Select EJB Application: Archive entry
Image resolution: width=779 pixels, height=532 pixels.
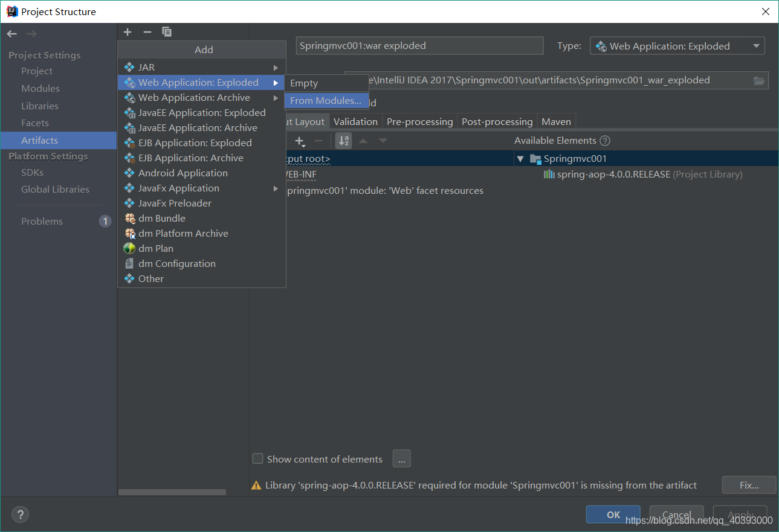(201, 158)
